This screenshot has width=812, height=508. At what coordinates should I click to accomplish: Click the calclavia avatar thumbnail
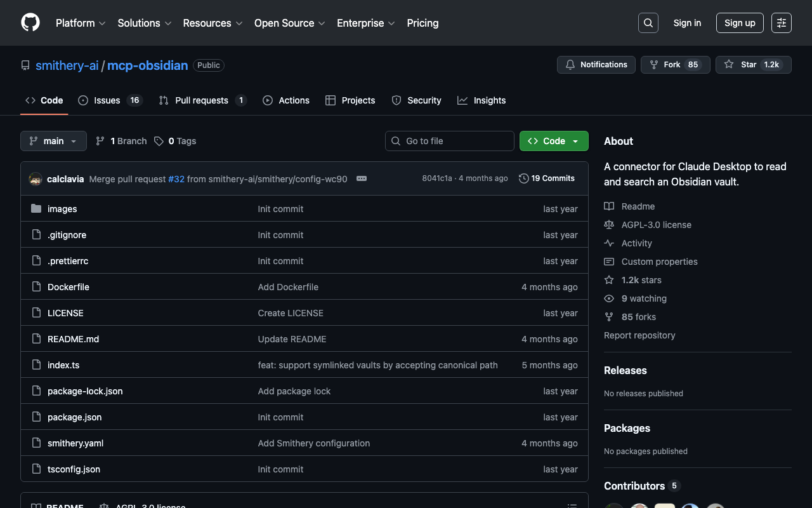coord(36,179)
